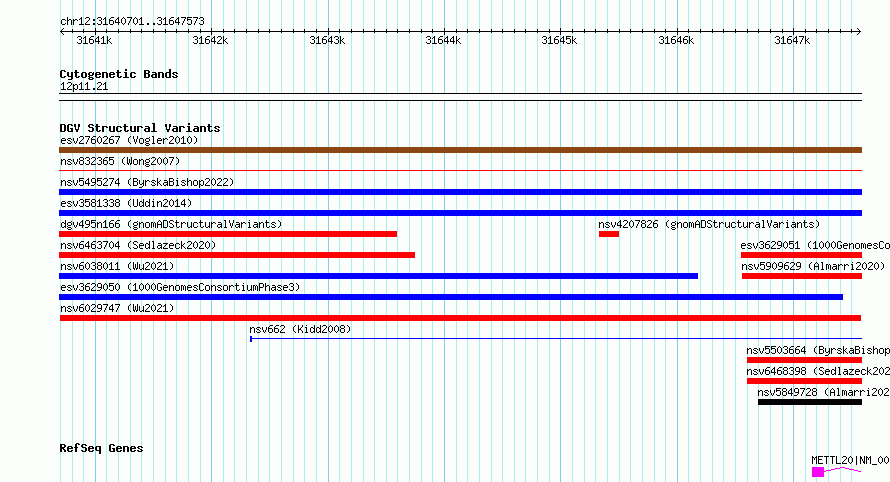The width and height of the screenshot is (890, 482).
Task: Click the 31641k ruler tick label
Action: 94,40
